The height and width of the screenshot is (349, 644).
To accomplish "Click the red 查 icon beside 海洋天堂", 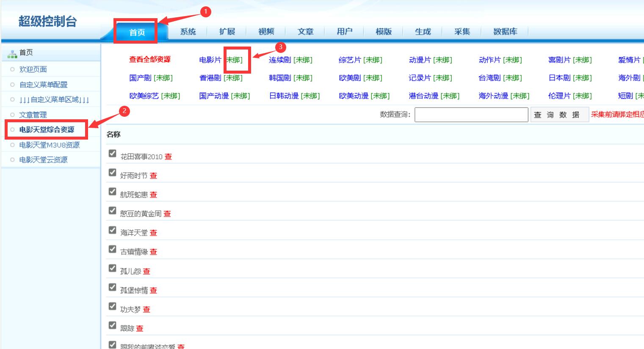I will (153, 233).
